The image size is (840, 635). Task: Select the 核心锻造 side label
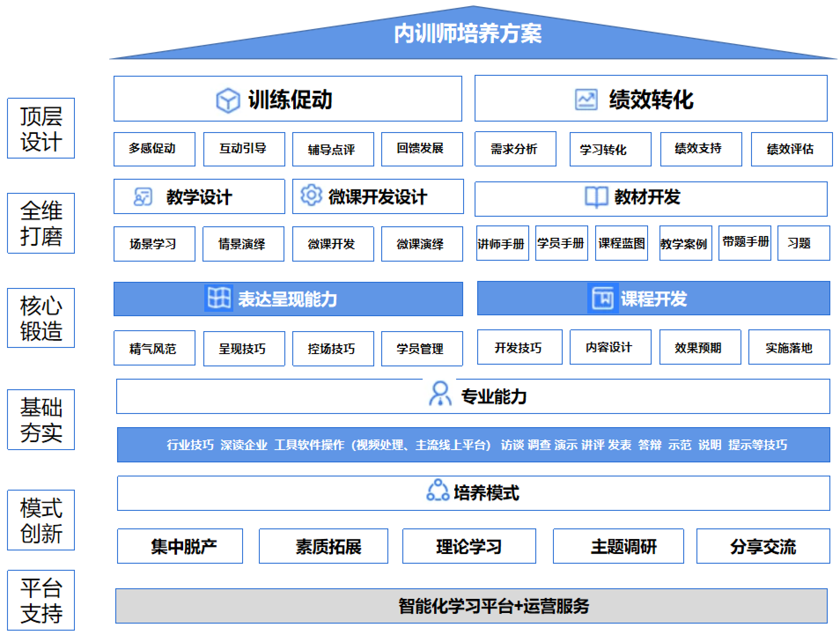(41, 318)
